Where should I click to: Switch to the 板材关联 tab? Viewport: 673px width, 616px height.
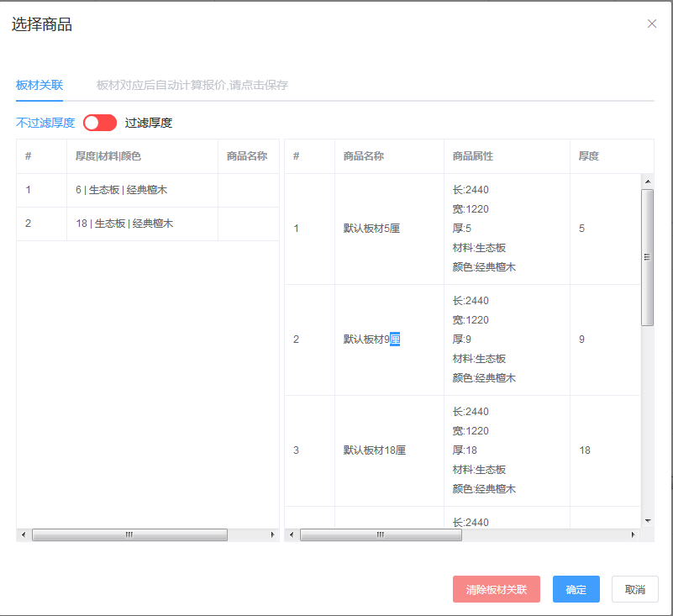tap(39, 85)
